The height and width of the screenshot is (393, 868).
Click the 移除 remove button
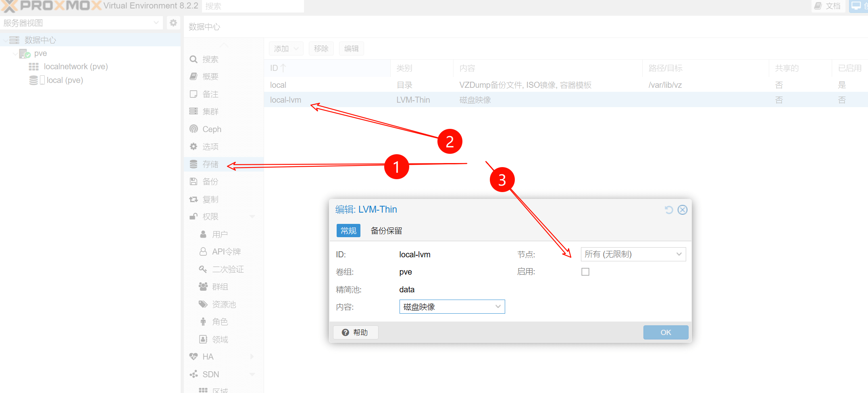click(321, 49)
